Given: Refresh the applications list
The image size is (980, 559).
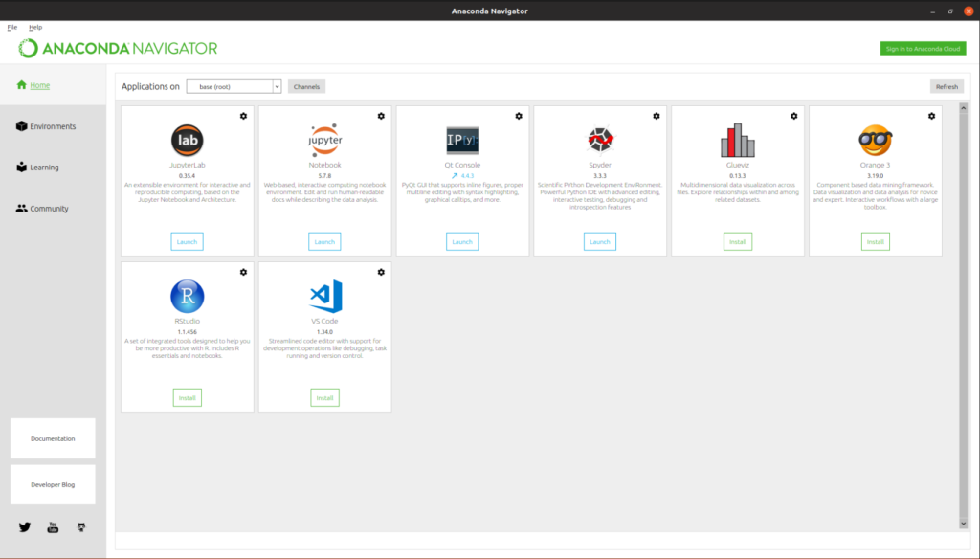Looking at the screenshot, I should pos(947,87).
